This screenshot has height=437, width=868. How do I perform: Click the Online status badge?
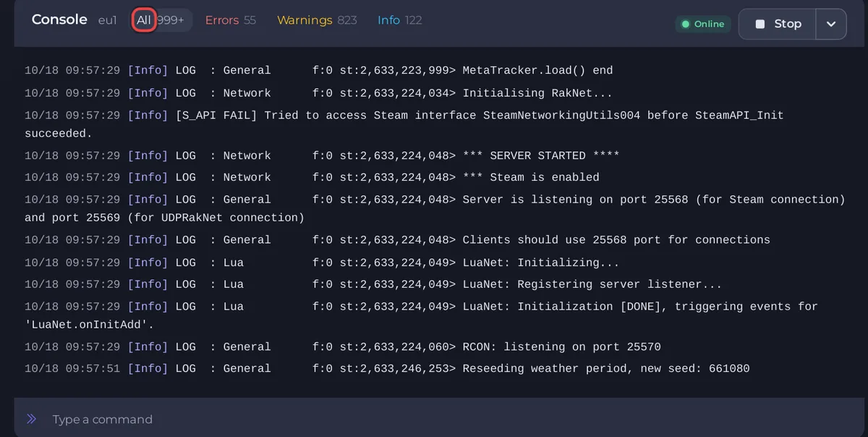click(703, 24)
